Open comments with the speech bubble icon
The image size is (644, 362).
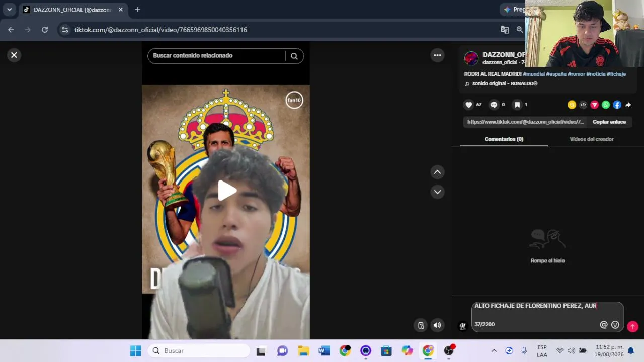click(494, 105)
